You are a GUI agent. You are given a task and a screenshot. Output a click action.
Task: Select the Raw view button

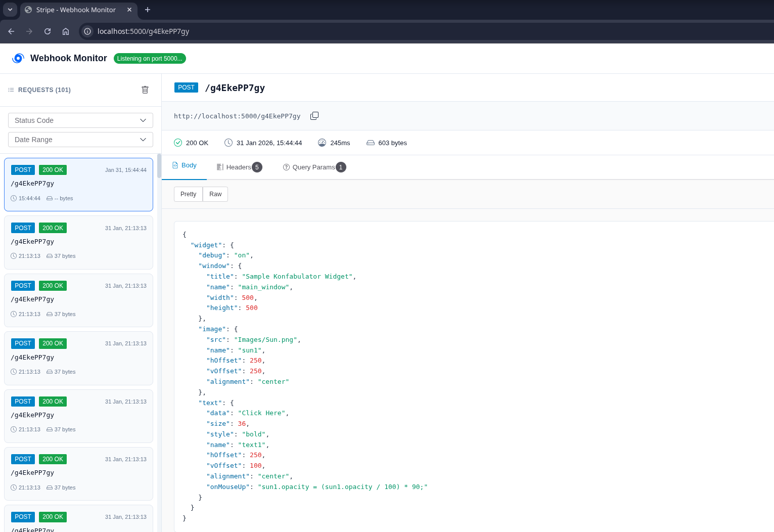(215, 194)
